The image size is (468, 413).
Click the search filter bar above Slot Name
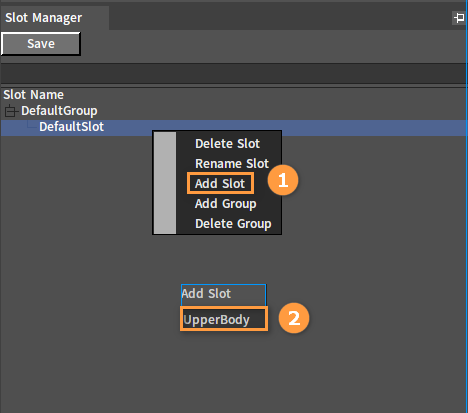pos(233,73)
